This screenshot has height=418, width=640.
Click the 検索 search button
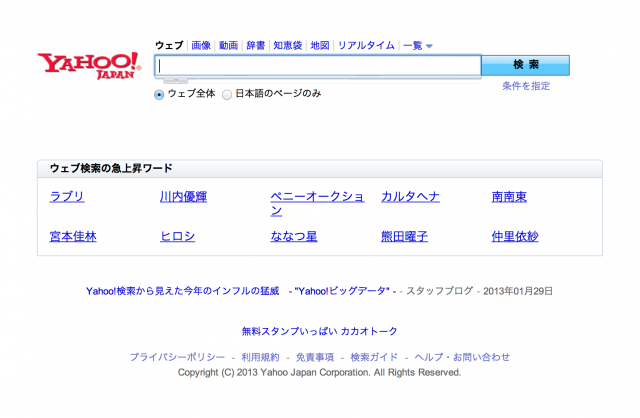tap(526, 65)
